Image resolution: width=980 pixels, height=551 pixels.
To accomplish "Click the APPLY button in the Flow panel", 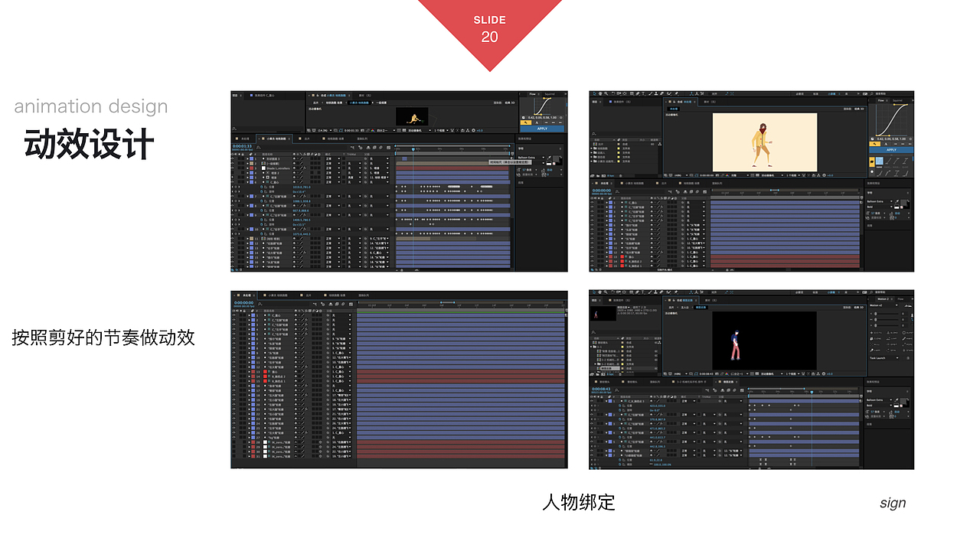I will [890, 150].
